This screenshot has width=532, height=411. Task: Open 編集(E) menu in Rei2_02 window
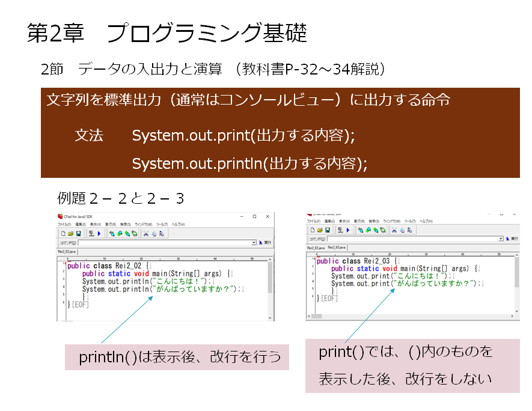pos(81,225)
